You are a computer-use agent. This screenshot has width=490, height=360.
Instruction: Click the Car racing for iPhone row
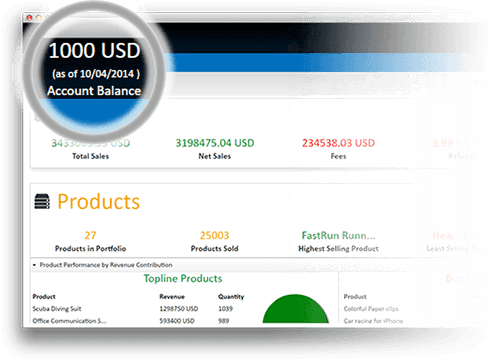373,321
